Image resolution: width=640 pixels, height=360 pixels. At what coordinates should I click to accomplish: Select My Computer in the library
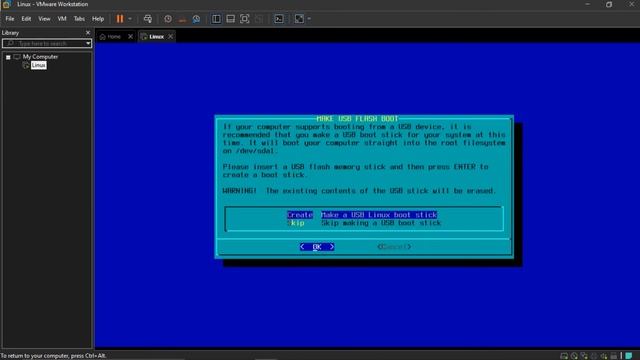tap(40, 57)
